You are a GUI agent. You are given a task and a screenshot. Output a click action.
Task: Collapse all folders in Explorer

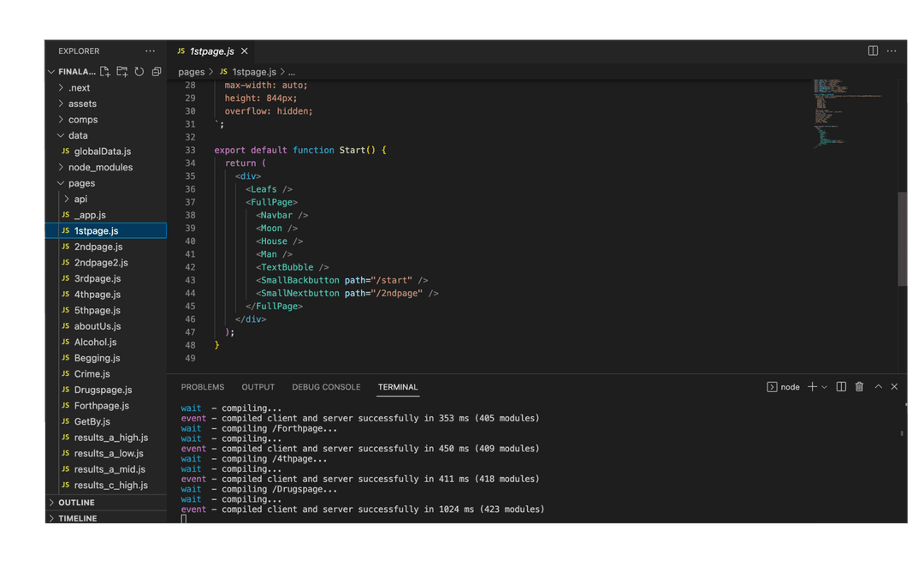pos(157,72)
